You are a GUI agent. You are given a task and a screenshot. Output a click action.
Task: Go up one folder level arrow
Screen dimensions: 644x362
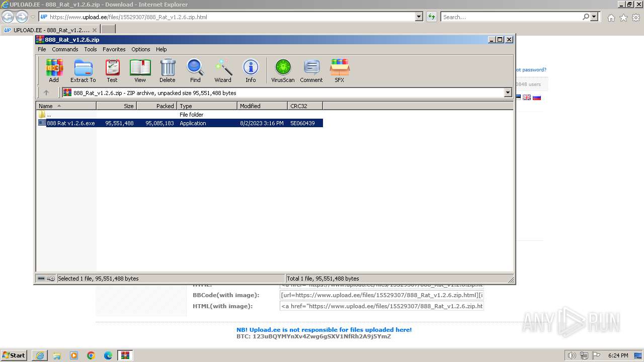pyautogui.click(x=46, y=93)
